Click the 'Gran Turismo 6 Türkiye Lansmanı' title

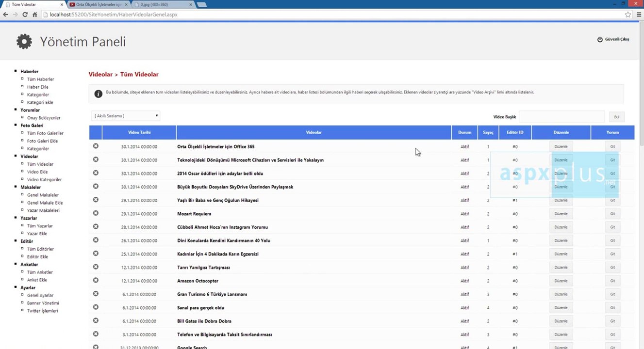coord(213,294)
